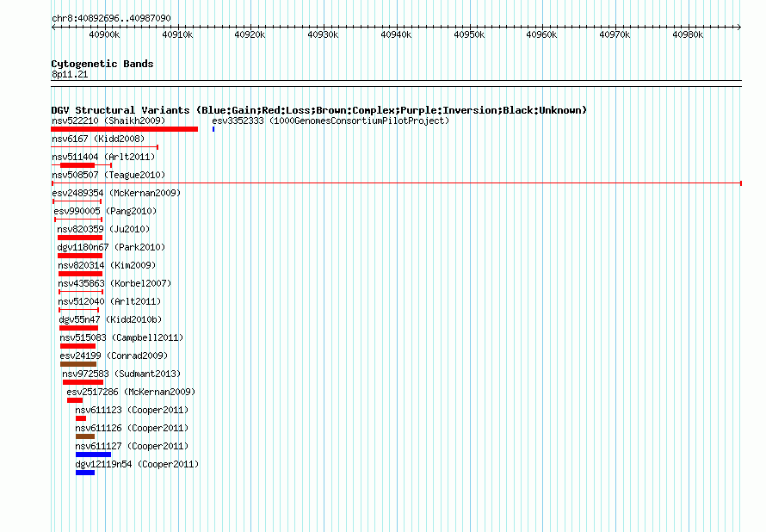Click the red line under esv990005
The width and height of the screenshot is (766, 532).
tap(78, 220)
